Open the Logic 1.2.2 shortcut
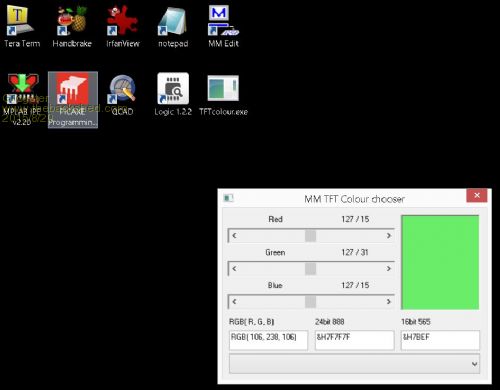This screenshot has height=390, width=500. pos(173,95)
